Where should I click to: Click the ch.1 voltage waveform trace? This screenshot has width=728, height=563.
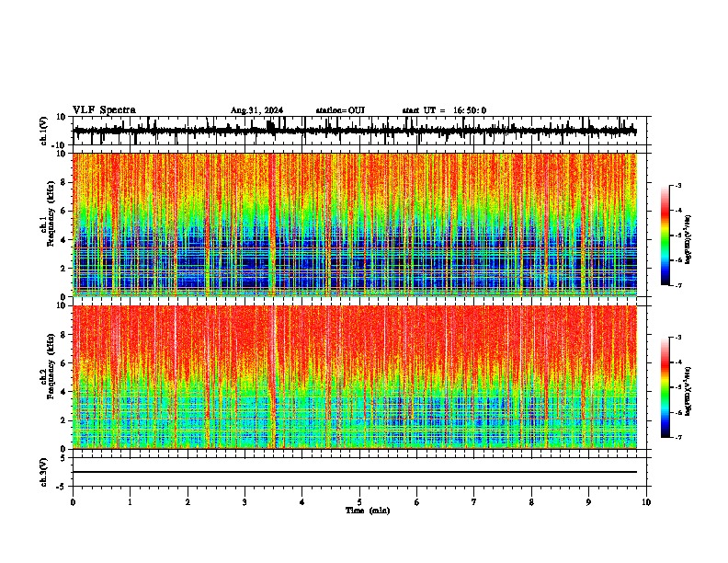point(354,132)
